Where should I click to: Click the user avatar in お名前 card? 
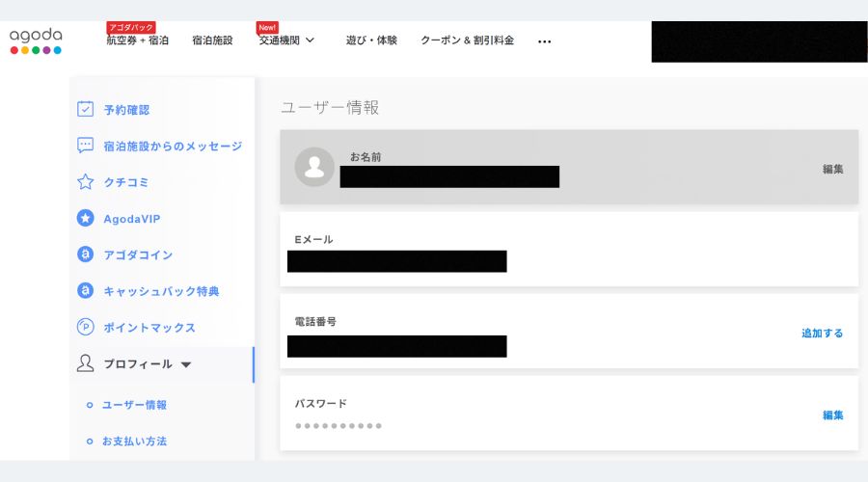pos(314,167)
